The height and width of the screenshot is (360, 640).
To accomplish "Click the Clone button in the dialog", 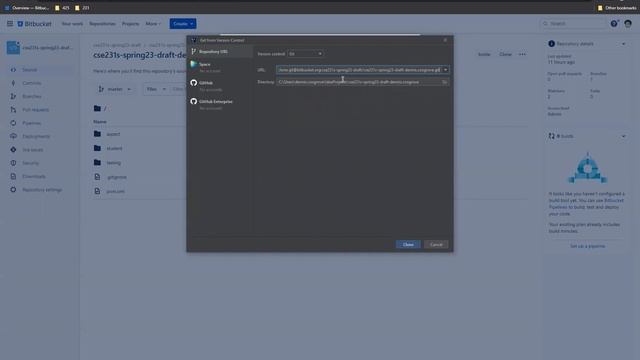I will [x=408, y=244].
